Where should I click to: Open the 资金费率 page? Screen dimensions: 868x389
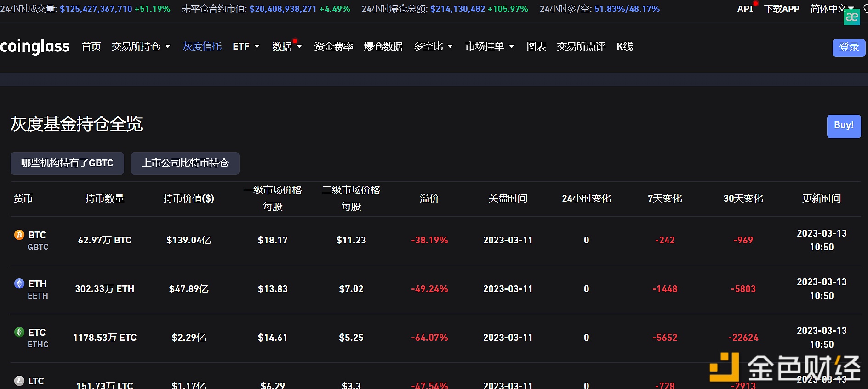click(x=334, y=46)
